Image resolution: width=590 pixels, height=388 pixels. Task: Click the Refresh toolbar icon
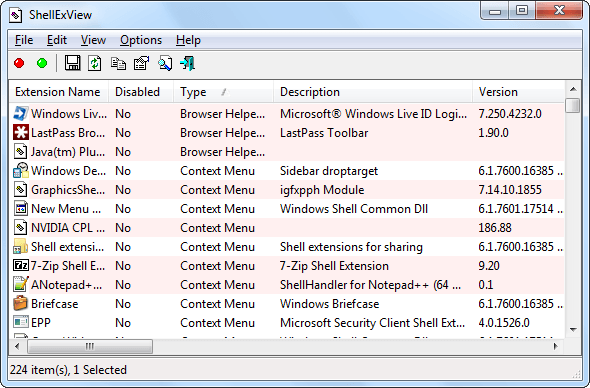94,63
